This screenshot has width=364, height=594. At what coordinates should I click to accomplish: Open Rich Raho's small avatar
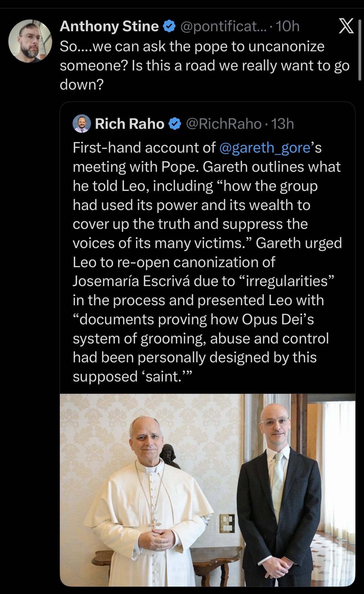[x=82, y=124]
